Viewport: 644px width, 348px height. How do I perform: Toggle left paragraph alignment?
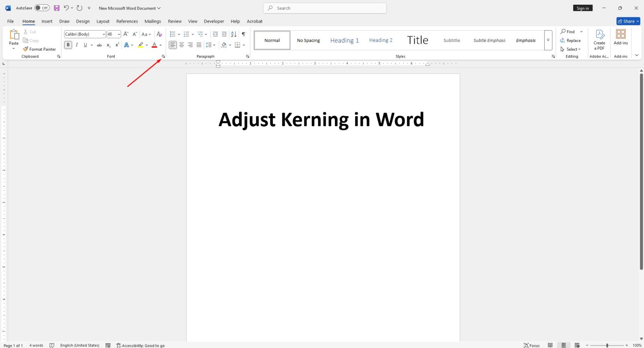tap(173, 45)
